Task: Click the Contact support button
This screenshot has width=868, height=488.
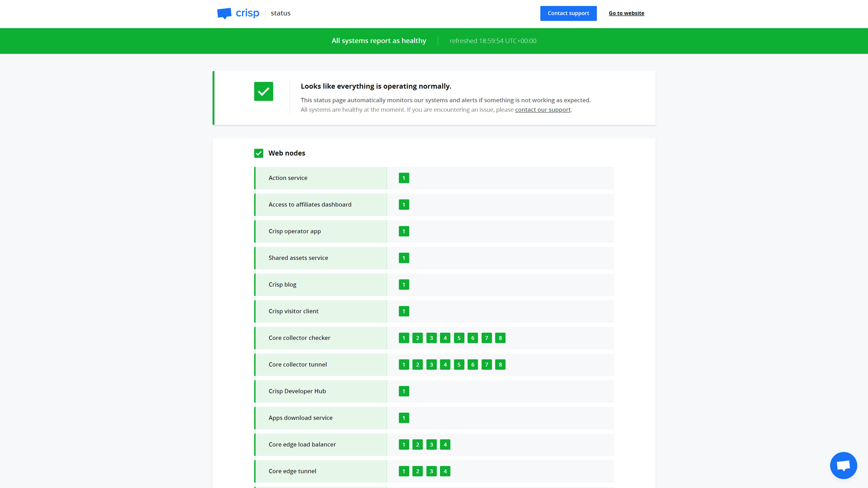Action: (568, 13)
